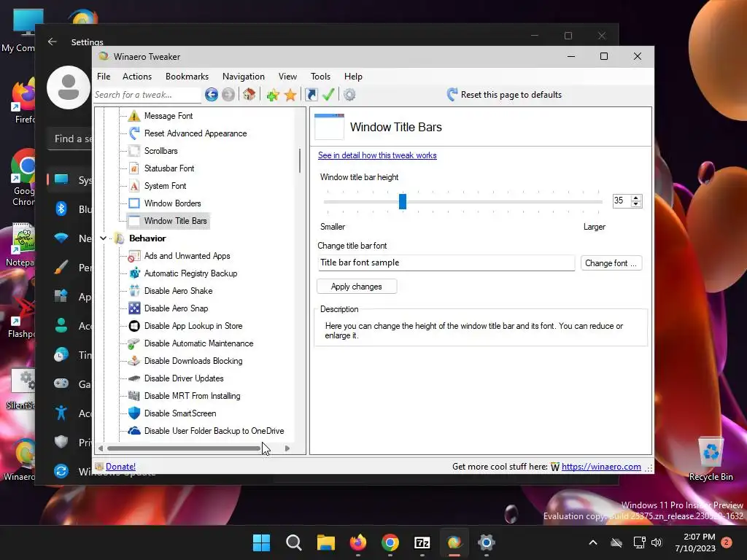Image resolution: width=747 pixels, height=560 pixels.
Task: Add bookmark with the green star-plus icon
Action: pyautogui.click(x=273, y=95)
